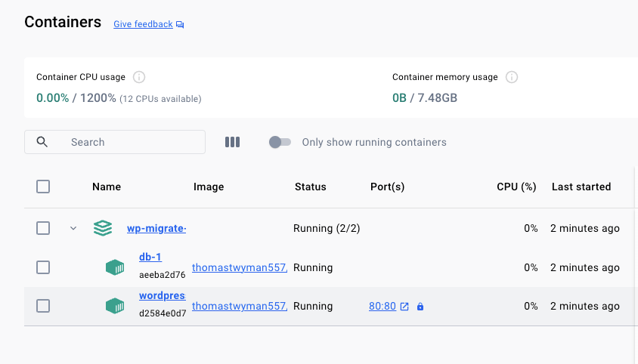Image resolution: width=638 pixels, height=364 pixels.
Task: Collapse the wp-migrate stack chevron
Action: coord(73,228)
